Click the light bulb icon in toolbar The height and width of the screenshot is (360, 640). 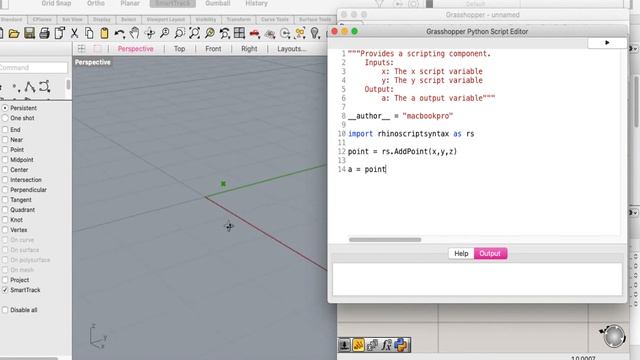coord(315,33)
